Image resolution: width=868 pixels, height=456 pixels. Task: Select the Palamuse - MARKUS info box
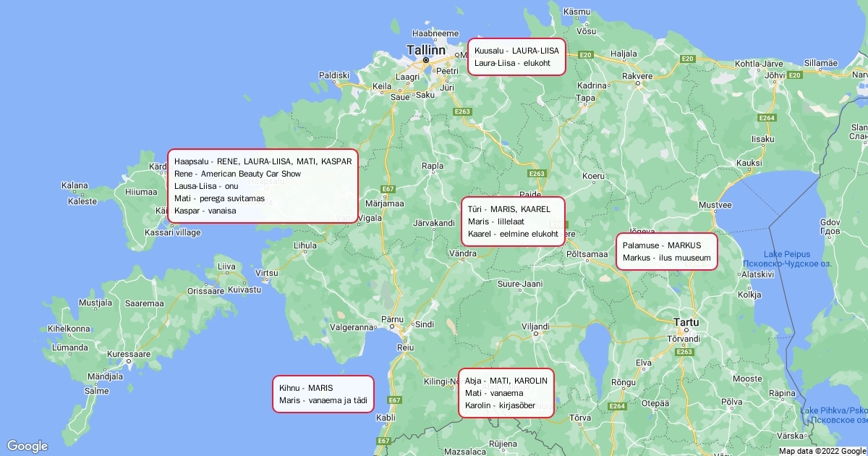(x=666, y=252)
